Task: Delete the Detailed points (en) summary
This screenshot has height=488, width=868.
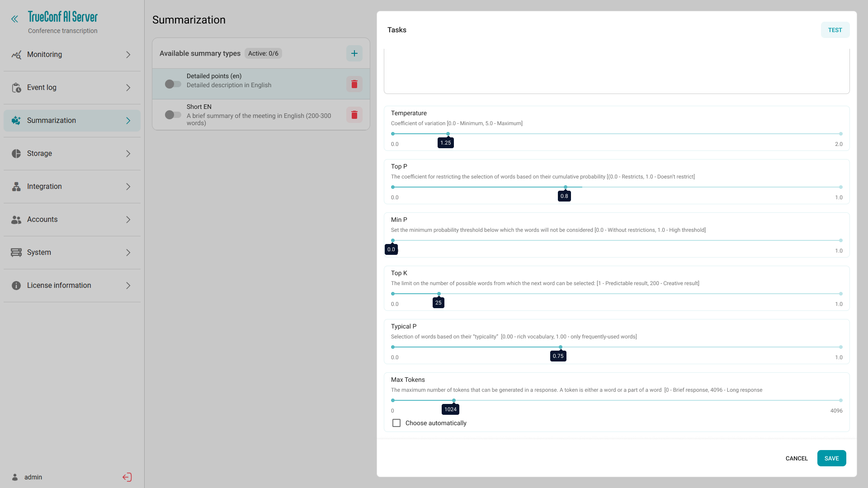Action: (x=354, y=84)
